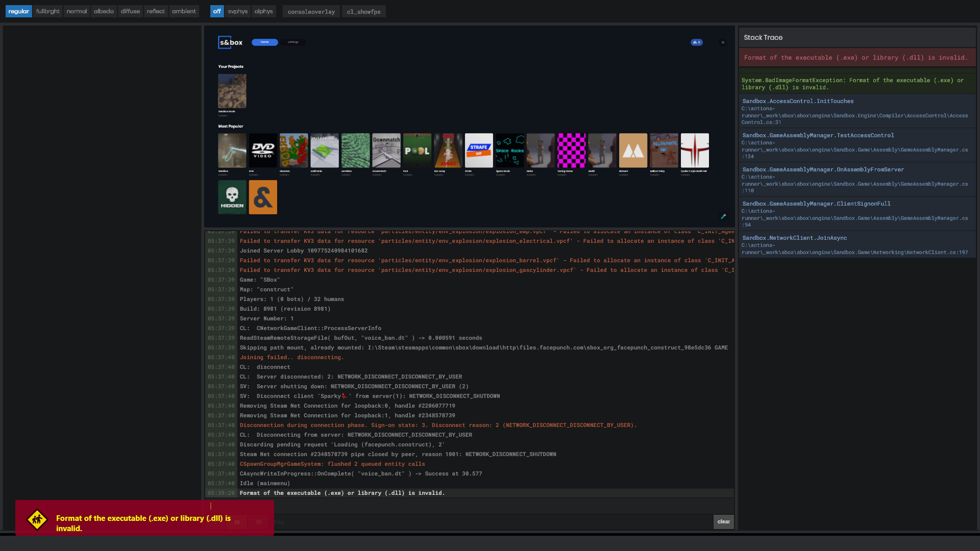Launch the Pool gamemode thumbnail
This screenshot has width=980, height=551.
[x=417, y=151]
